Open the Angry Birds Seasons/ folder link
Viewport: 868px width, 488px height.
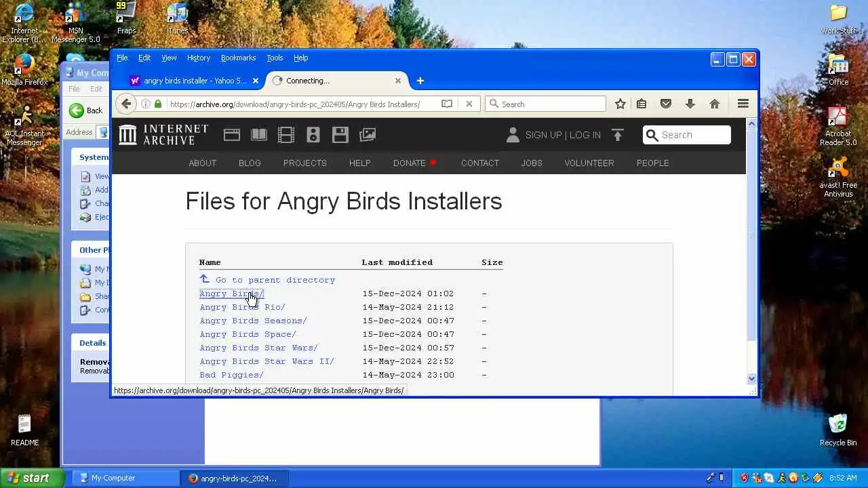253,321
